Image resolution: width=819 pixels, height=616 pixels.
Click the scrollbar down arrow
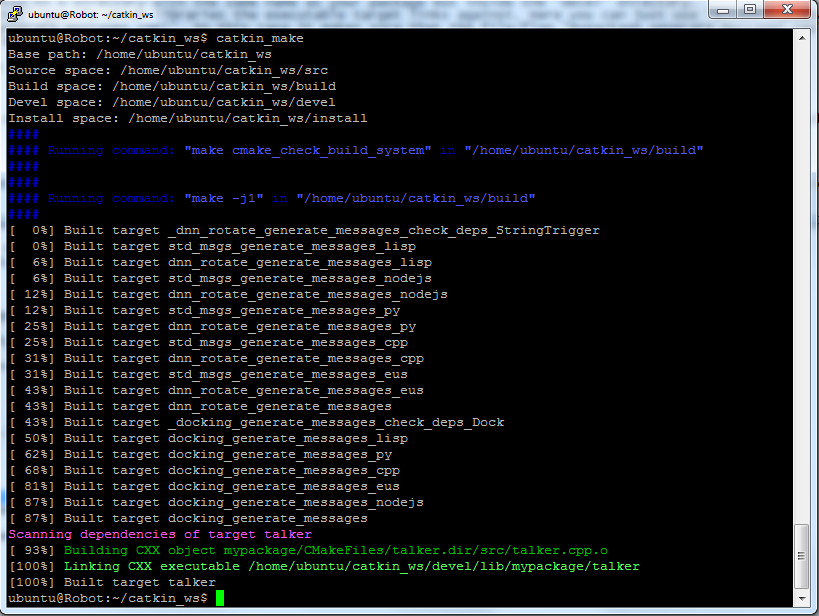click(802, 599)
